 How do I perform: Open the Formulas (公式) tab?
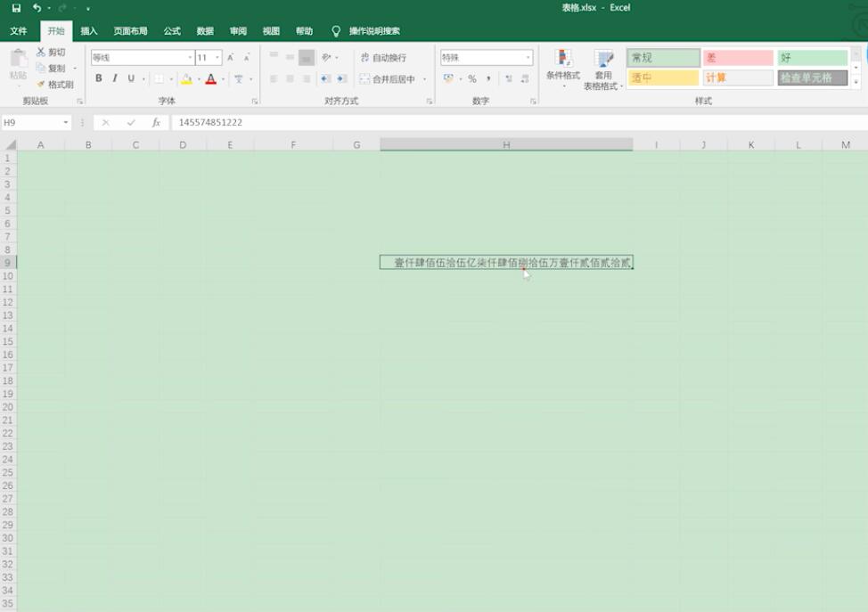[172, 31]
